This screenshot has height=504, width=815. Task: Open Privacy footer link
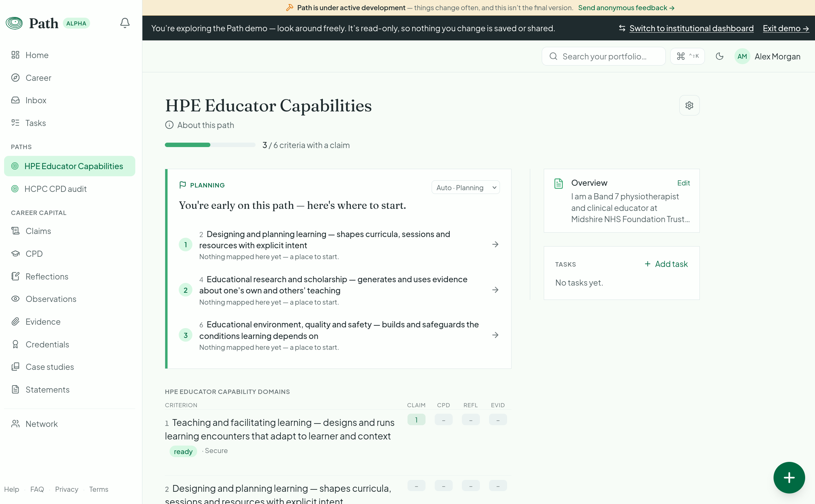coord(67,489)
